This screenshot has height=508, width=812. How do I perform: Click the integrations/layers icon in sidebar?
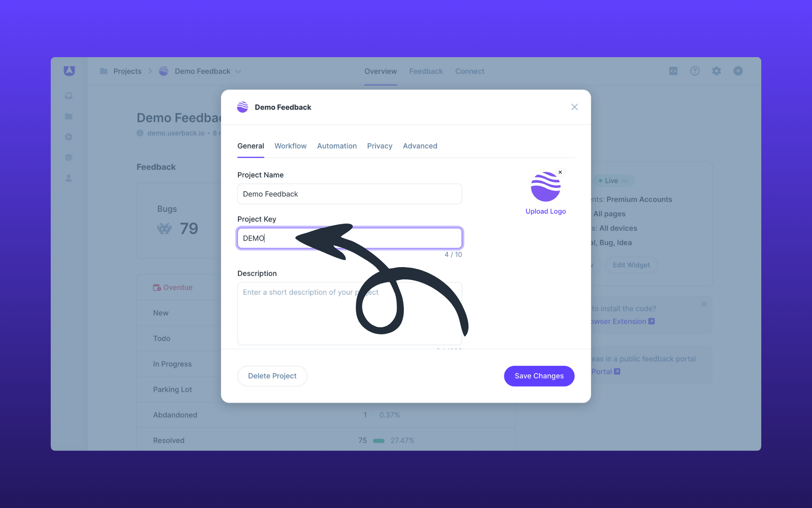(x=69, y=157)
